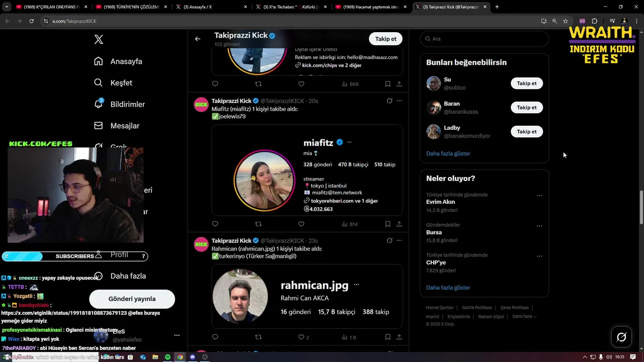This screenshot has width=644, height=362.
Task: Open Daha fazla menu in the sidebar
Action: coord(121,276)
